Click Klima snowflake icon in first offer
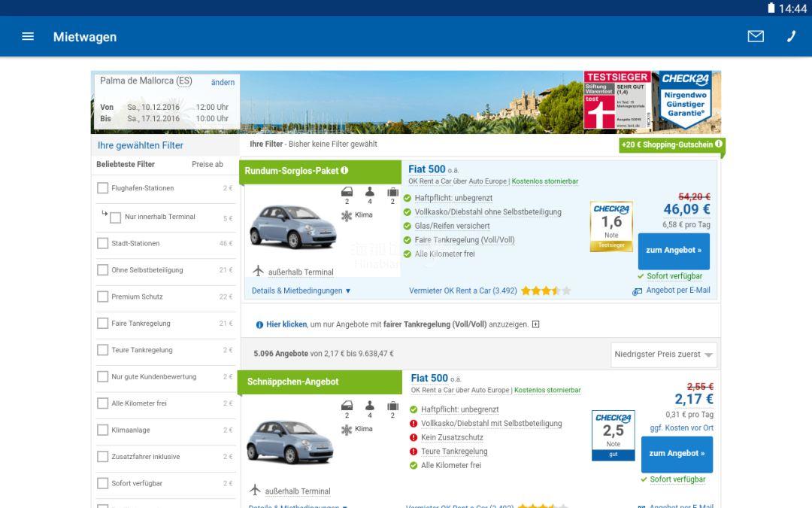Screen dimensions: 812x508 [347, 216]
